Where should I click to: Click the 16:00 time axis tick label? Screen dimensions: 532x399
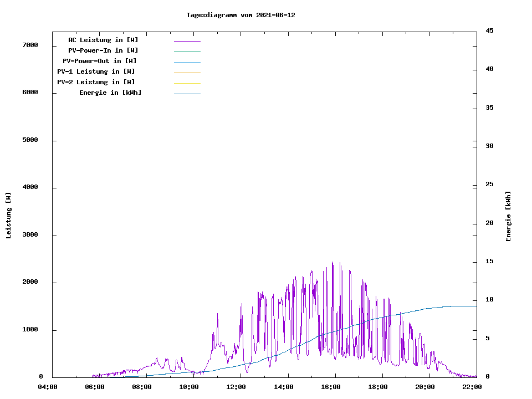point(331,387)
